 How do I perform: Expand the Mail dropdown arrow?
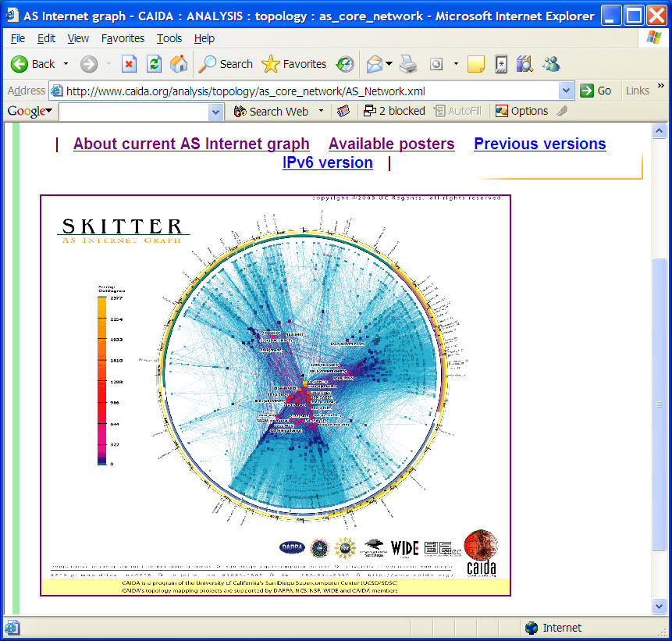(389, 64)
